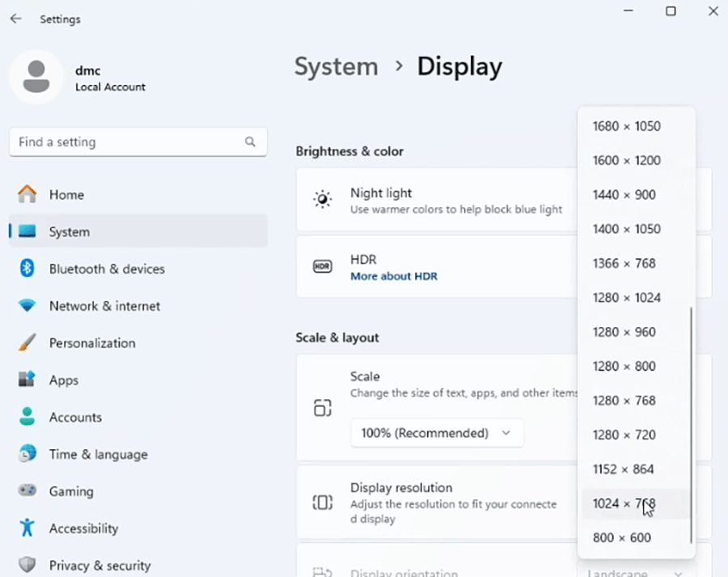728x577 pixels.
Task: Select 1440 × 900 resolution
Action: pyautogui.click(x=636, y=195)
